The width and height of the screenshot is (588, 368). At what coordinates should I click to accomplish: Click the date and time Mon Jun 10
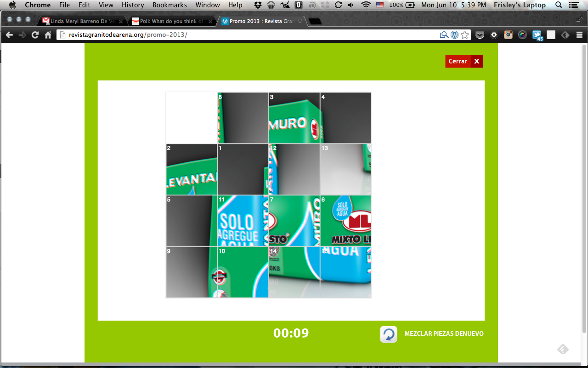[x=453, y=5]
